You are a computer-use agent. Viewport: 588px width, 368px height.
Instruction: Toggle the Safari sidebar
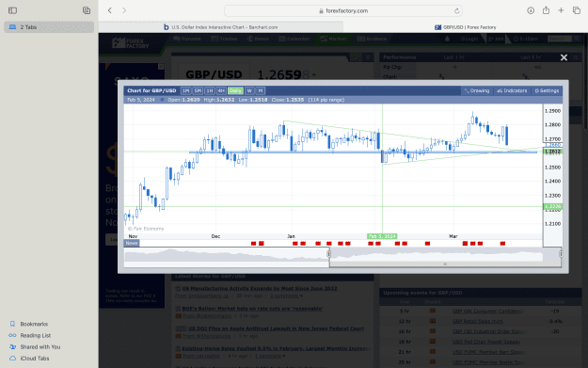click(13, 10)
